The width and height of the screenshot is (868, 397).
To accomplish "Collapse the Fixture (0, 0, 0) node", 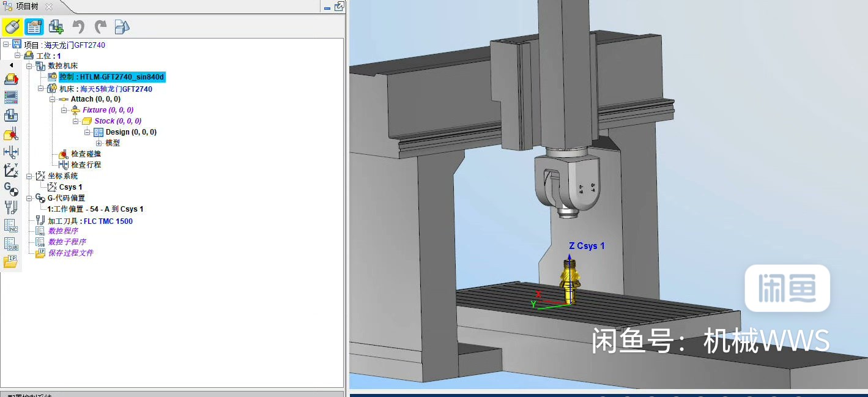I will (65, 109).
